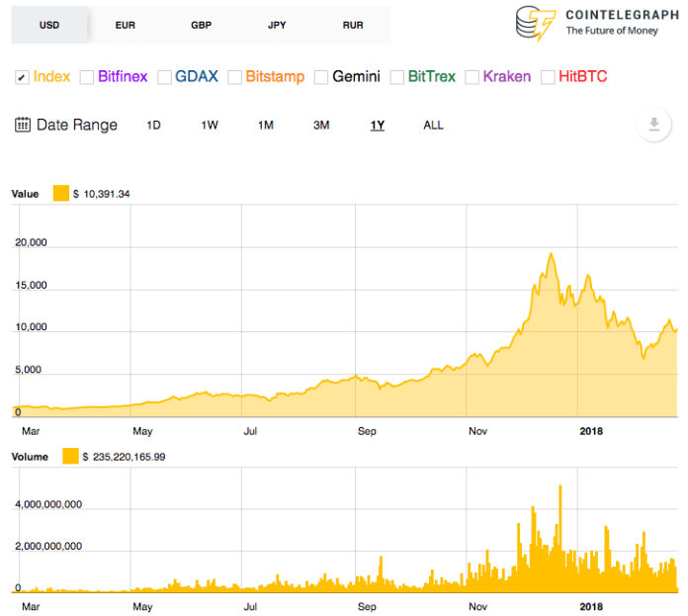Set date range to 1D

pyautogui.click(x=153, y=126)
